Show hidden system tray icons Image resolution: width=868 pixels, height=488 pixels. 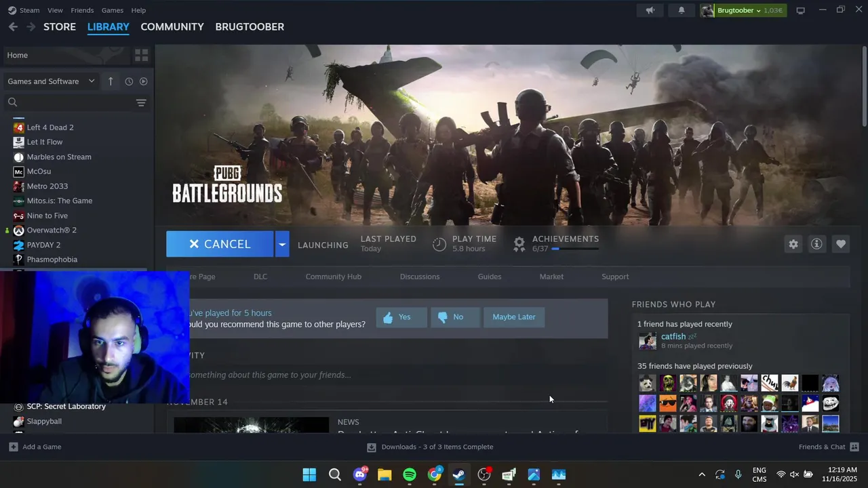tap(702, 474)
